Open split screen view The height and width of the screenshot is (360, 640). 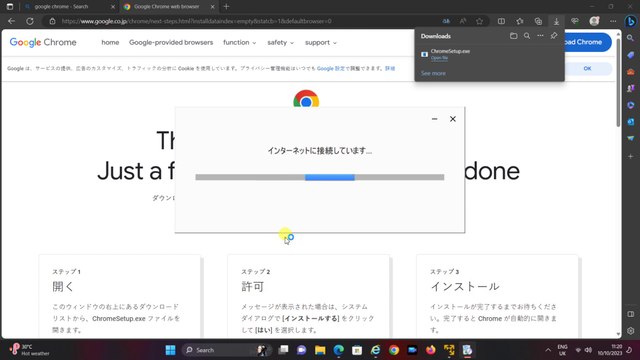501,21
